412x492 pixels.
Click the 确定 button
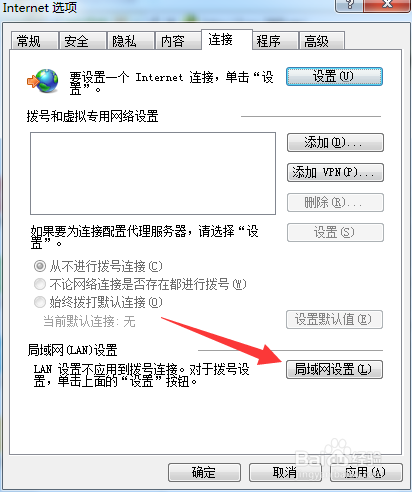[204, 472]
